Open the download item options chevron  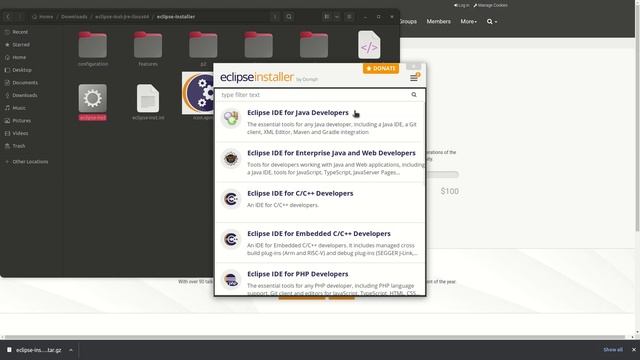(x=71, y=350)
